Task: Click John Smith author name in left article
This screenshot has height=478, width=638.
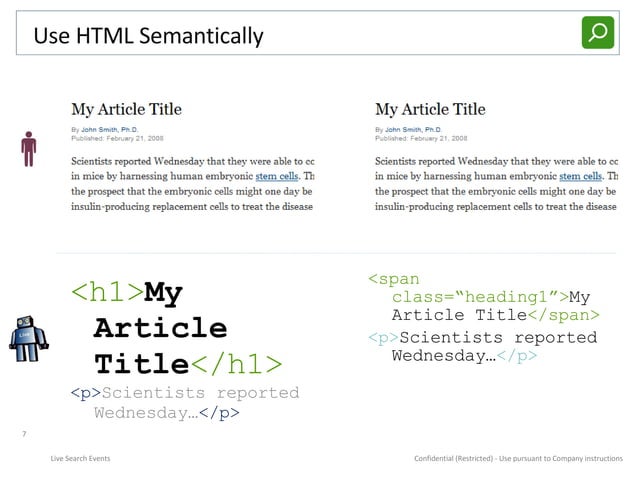Action: click(x=114, y=129)
